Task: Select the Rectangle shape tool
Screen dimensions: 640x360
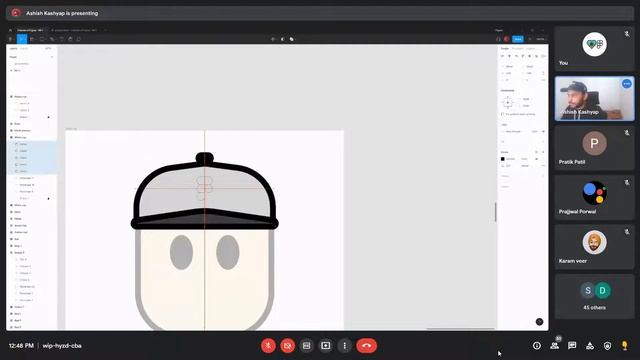Action: [42, 39]
